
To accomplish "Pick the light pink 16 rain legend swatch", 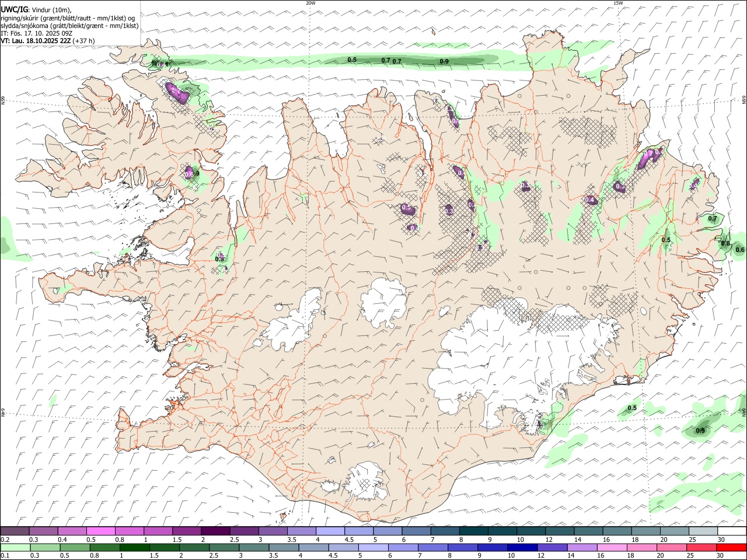I will 612,547.
